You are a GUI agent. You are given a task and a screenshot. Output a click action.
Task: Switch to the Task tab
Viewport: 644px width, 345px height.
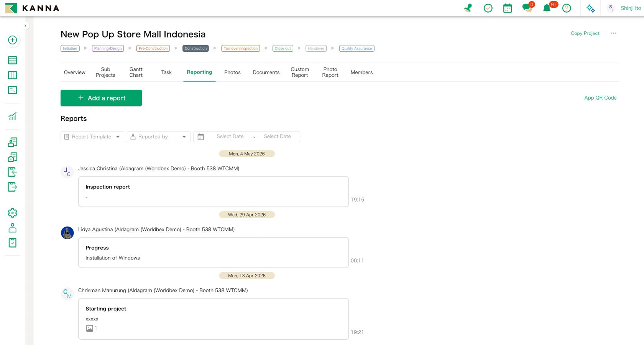166,72
